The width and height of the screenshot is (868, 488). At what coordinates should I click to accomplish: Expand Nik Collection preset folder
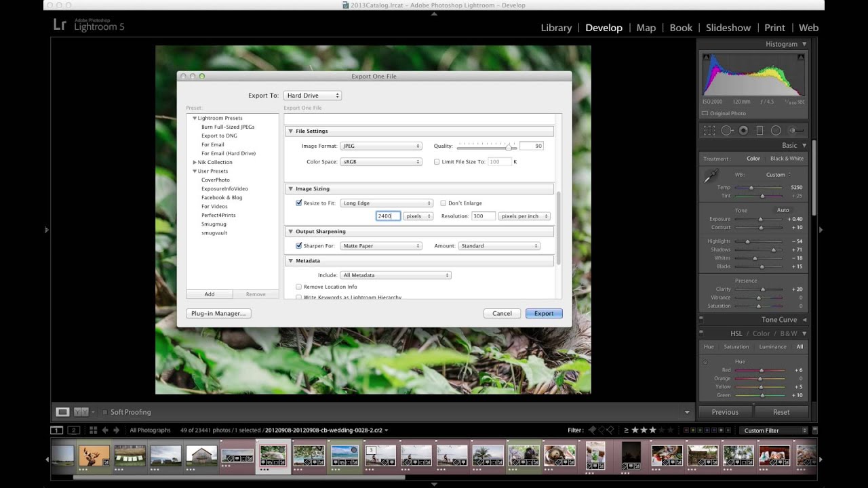195,163
